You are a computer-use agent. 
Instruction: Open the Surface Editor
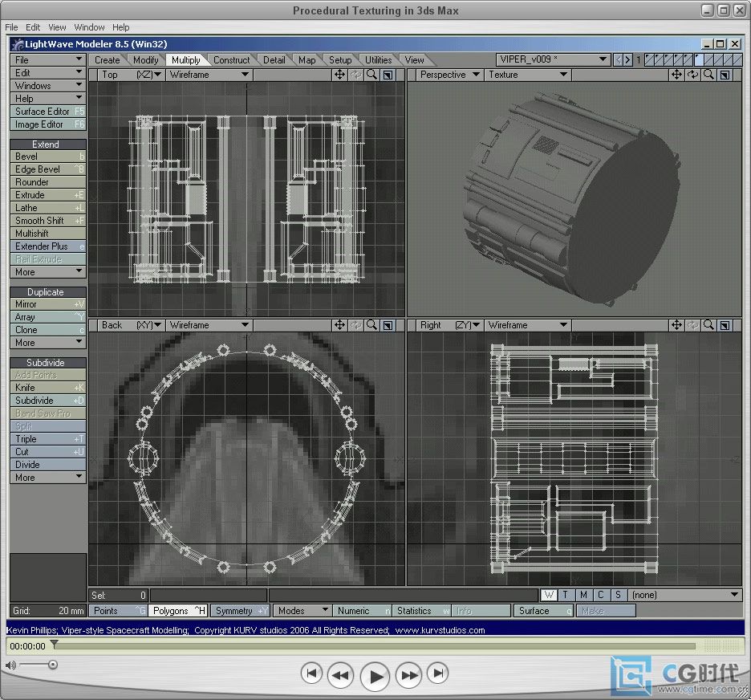click(x=48, y=112)
